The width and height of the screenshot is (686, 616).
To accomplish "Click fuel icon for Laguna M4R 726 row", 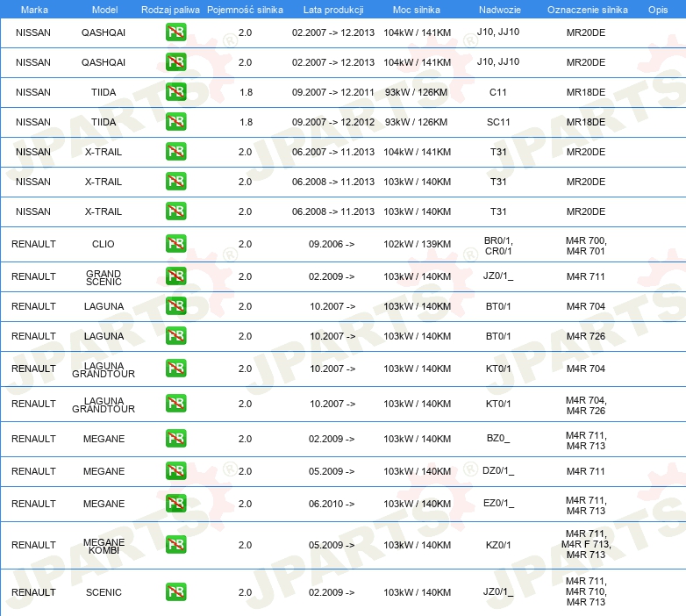I will coord(175,336).
